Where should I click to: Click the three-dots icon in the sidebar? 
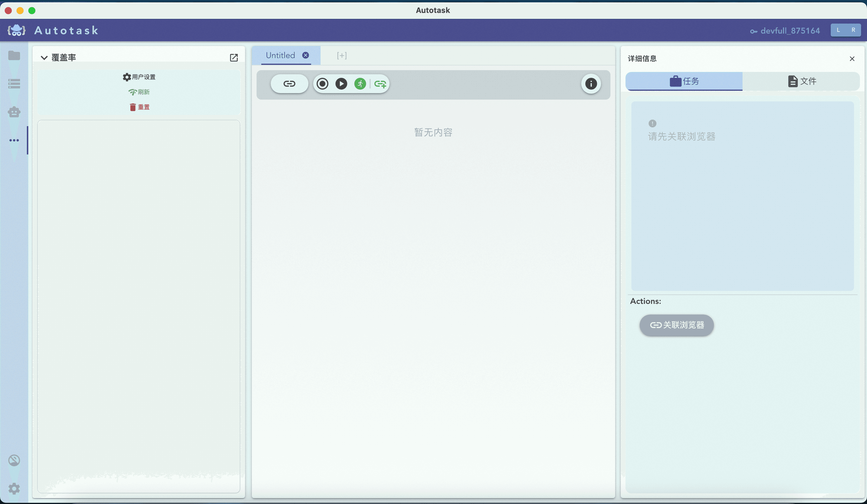[14, 140]
